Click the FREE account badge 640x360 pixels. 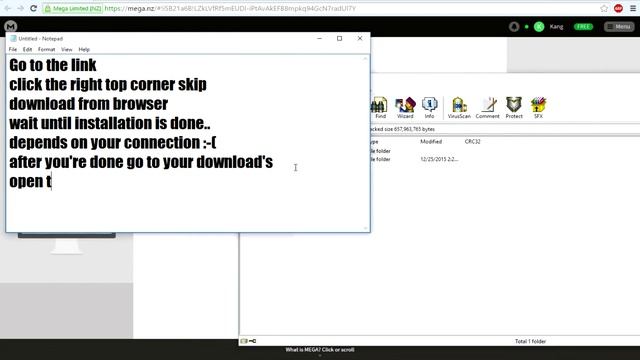pos(583,27)
